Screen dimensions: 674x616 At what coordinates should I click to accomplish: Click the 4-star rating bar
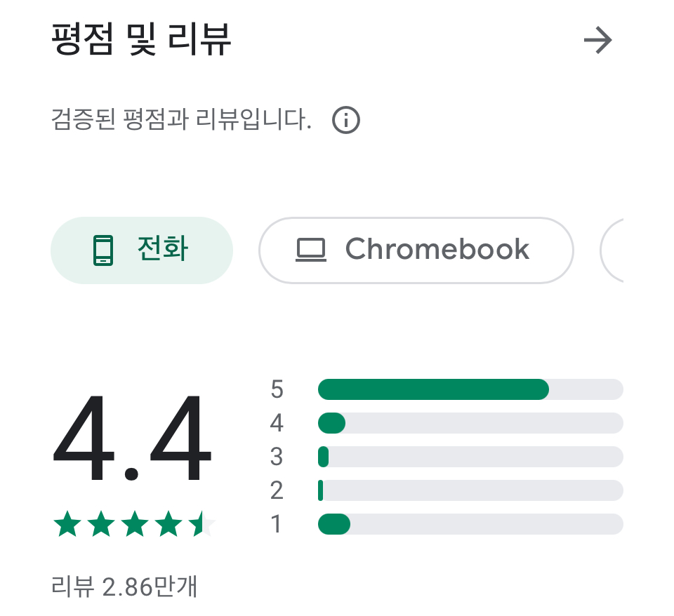click(x=470, y=423)
